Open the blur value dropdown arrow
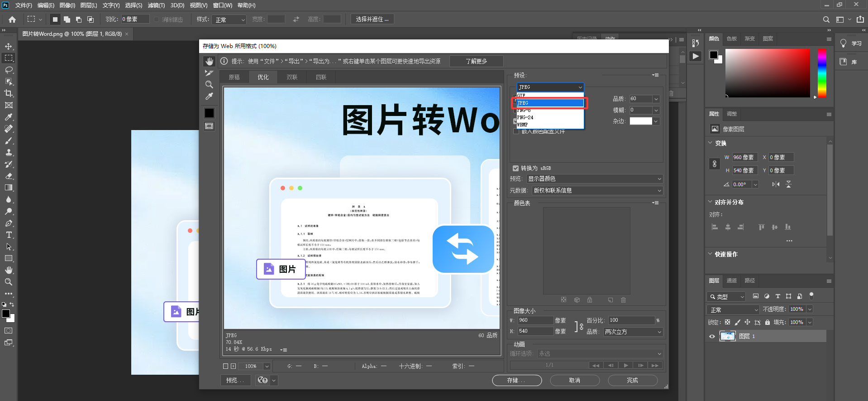Viewport: 868px width, 401px height. (x=656, y=110)
